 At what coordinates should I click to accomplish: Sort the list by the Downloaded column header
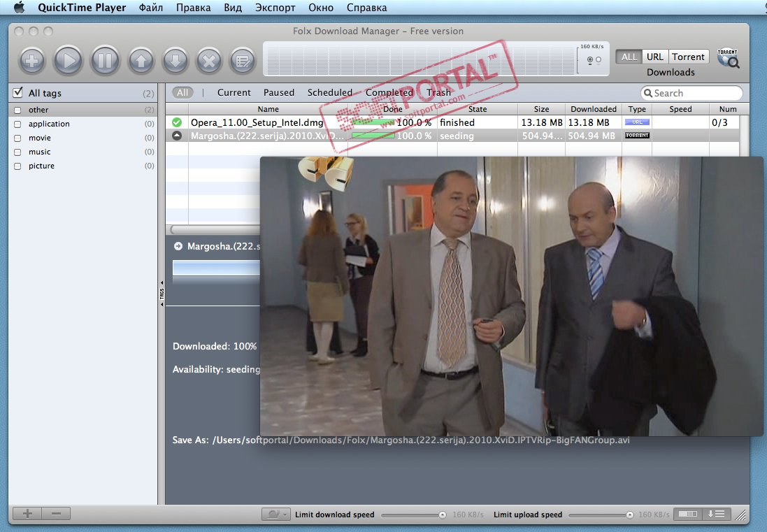(x=594, y=109)
